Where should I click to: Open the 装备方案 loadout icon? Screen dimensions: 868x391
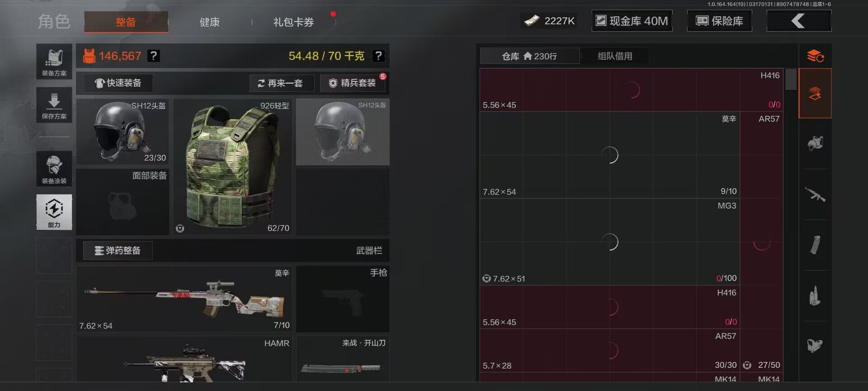[54, 62]
